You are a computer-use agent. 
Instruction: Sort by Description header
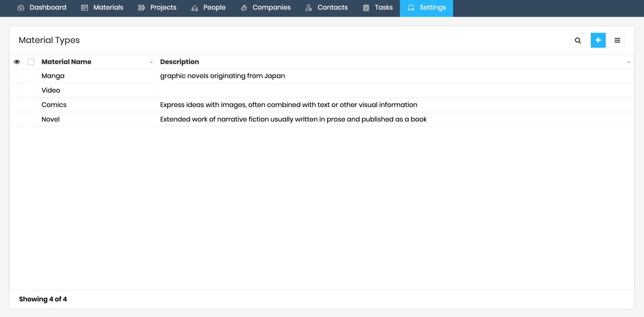(x=179, y=62)
